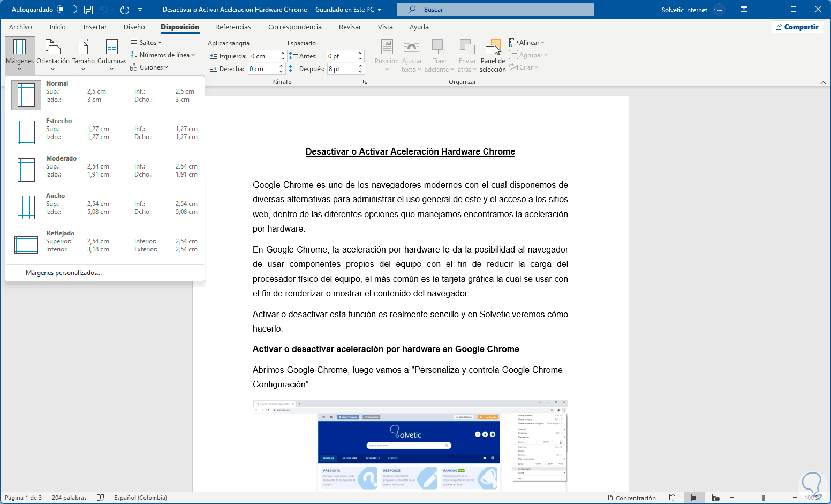Select the Ancho margins preset

(105, 208)
